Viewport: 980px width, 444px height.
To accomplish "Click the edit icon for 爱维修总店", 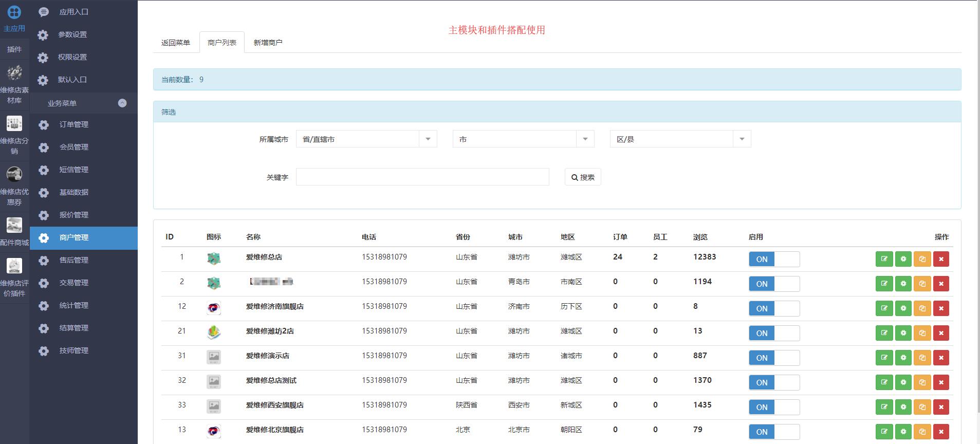I will coord(884,259).
